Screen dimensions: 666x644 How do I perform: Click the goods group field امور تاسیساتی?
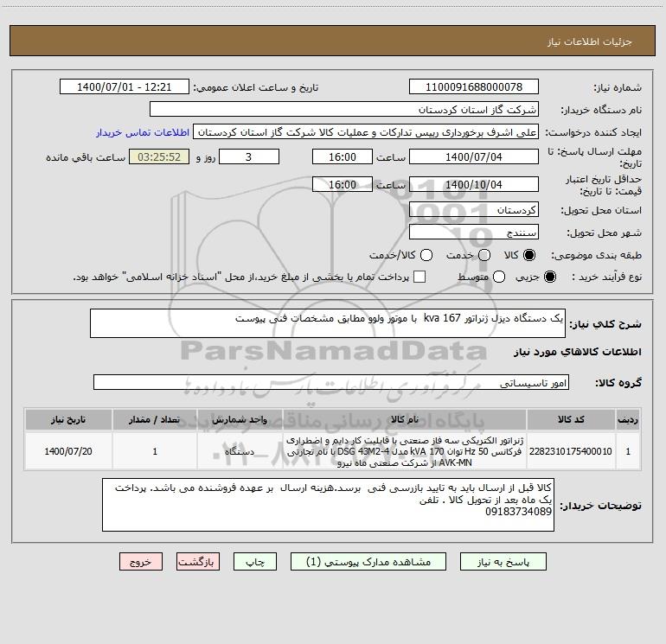click(x=331, y=382)
